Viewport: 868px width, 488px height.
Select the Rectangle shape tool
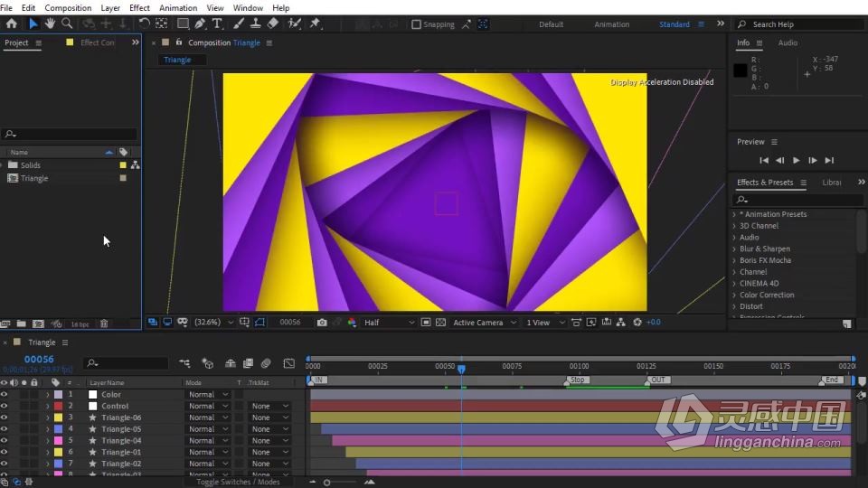[183, 23]
